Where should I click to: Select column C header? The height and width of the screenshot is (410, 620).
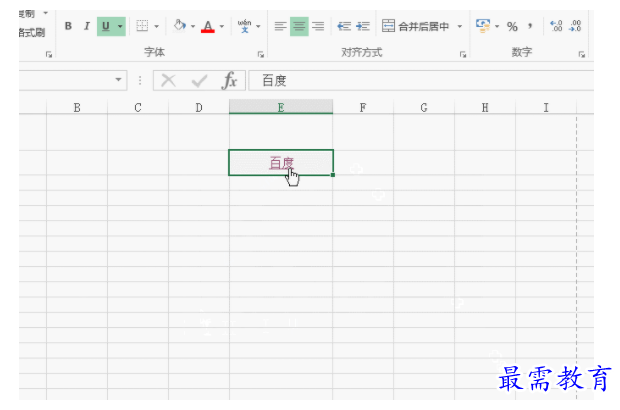coord(138,108)
